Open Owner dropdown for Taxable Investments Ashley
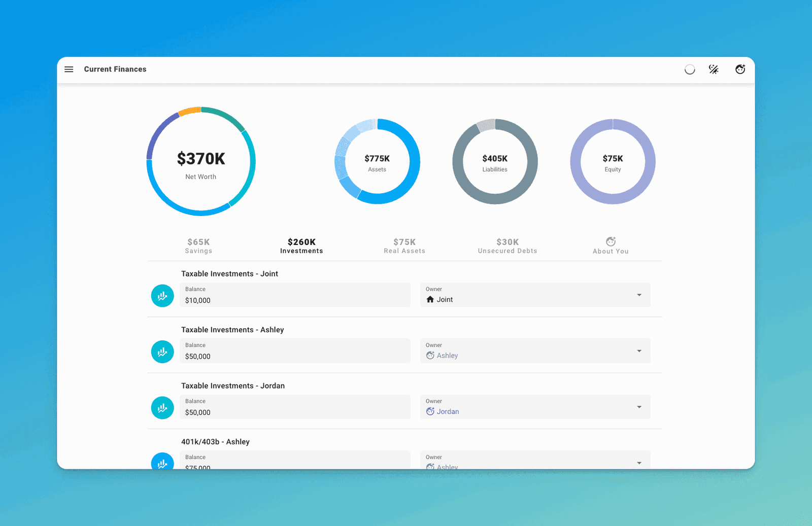812x526 pixels. 535,351
